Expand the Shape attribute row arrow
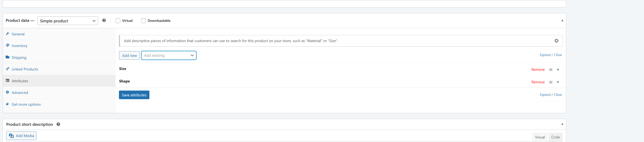The width and height of the screenshot is (644, 142). (x=558, y=82)
